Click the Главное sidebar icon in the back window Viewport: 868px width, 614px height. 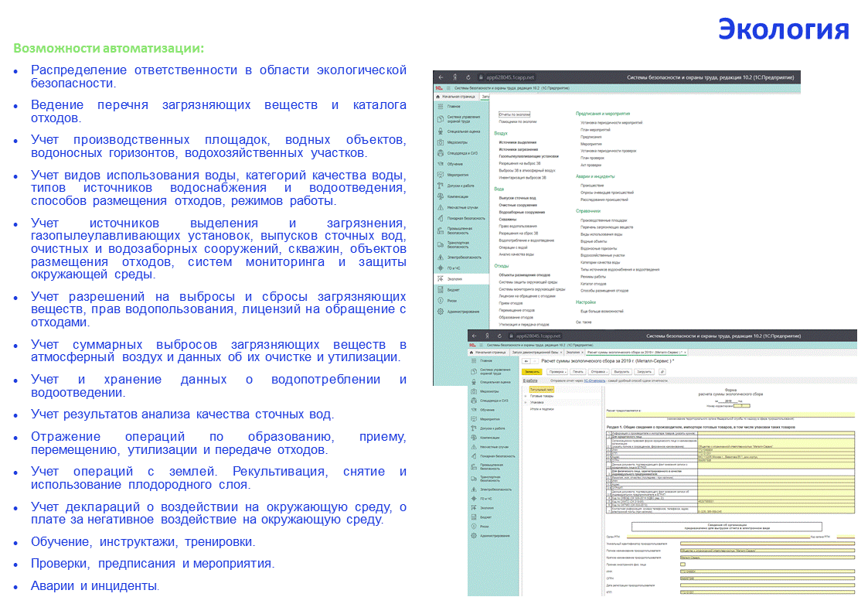pos(441,106)
